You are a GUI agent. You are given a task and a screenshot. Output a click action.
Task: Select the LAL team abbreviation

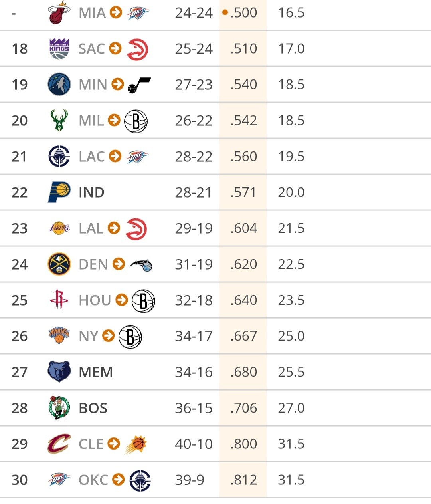pos(91,228)
